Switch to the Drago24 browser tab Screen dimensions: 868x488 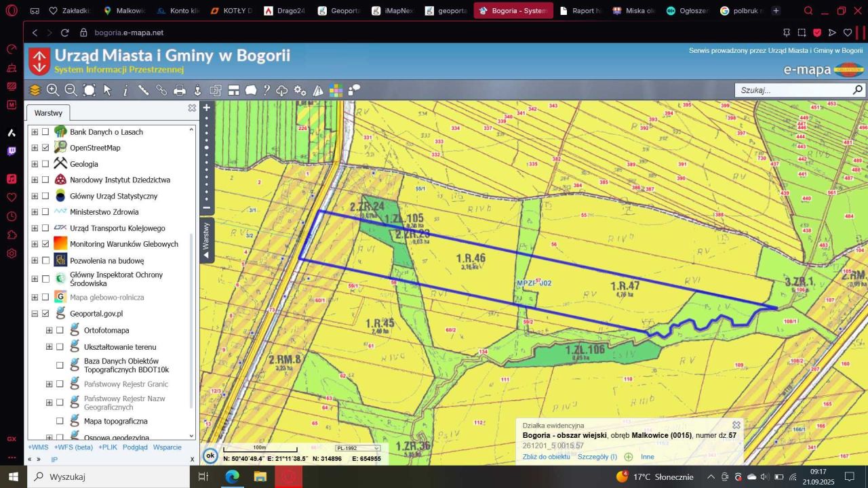click(x=284, y=11)
